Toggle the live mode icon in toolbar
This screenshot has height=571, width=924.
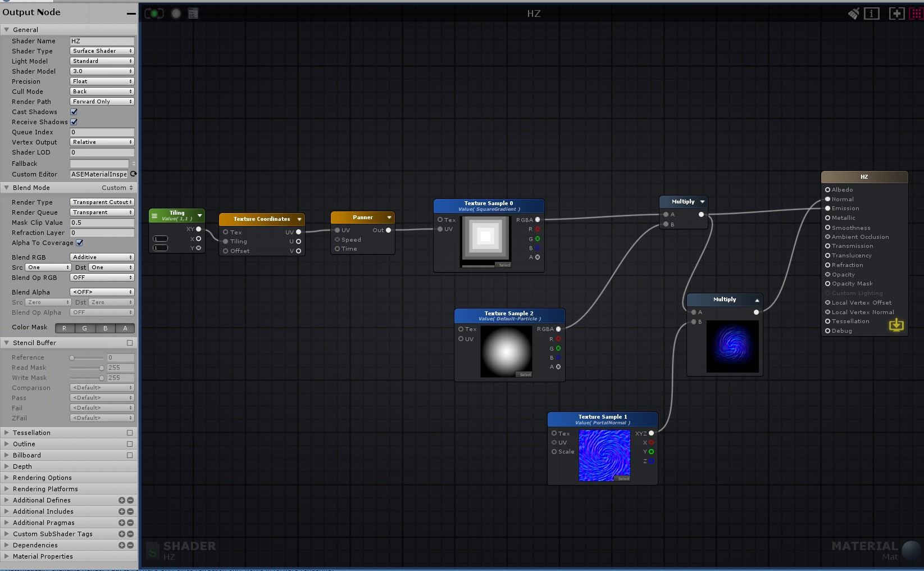pyautogui.click(x=154, y=13)
